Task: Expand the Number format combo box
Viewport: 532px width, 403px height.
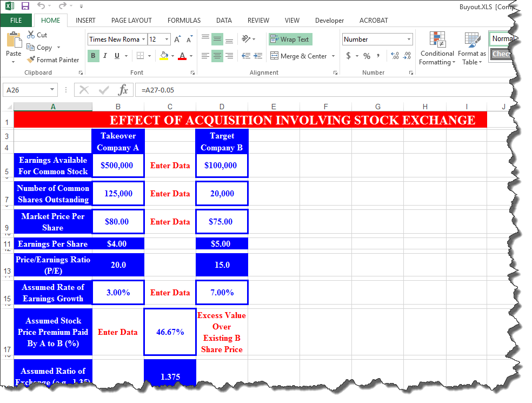Action: 408,39
